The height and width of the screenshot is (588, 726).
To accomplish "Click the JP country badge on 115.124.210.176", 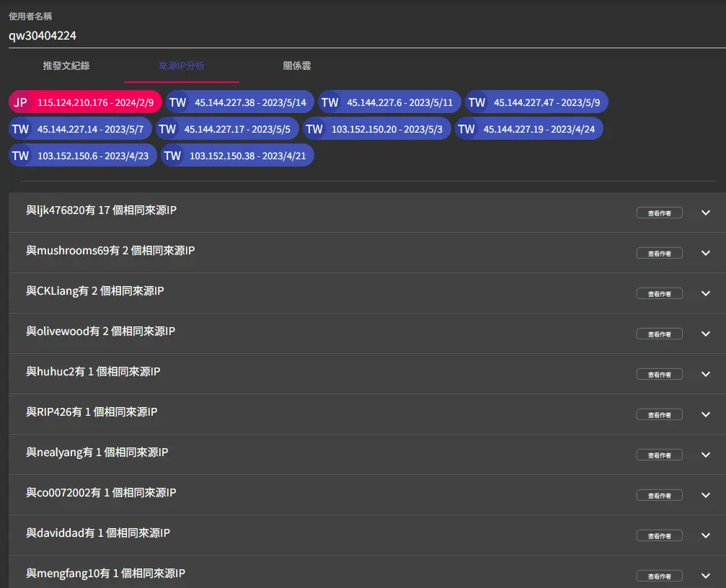I will [21, 102].
